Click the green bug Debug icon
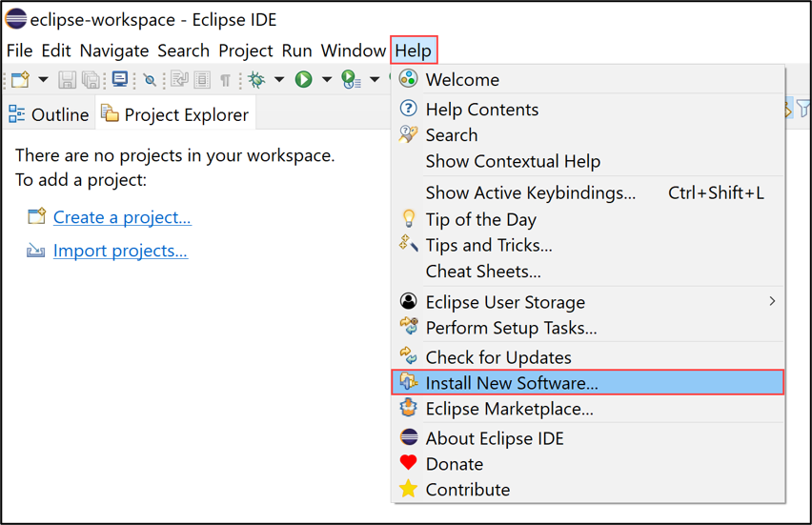 point(256,80)
